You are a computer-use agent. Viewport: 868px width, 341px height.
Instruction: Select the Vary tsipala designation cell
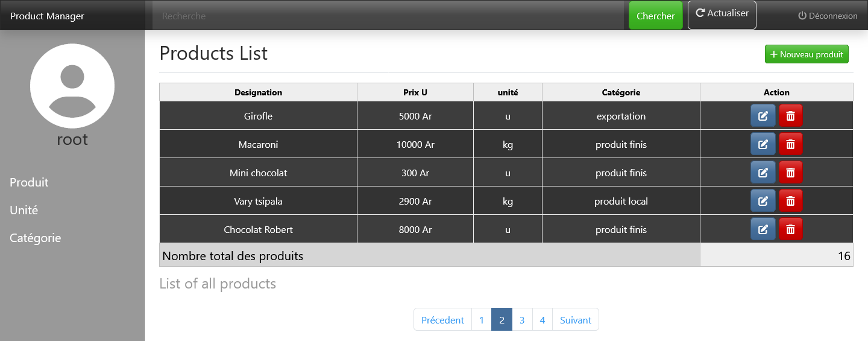point(258,201)
